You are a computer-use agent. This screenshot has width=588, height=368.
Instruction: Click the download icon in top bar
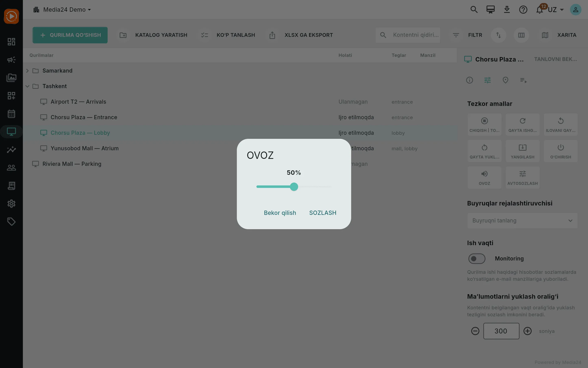tap(507, 10)
